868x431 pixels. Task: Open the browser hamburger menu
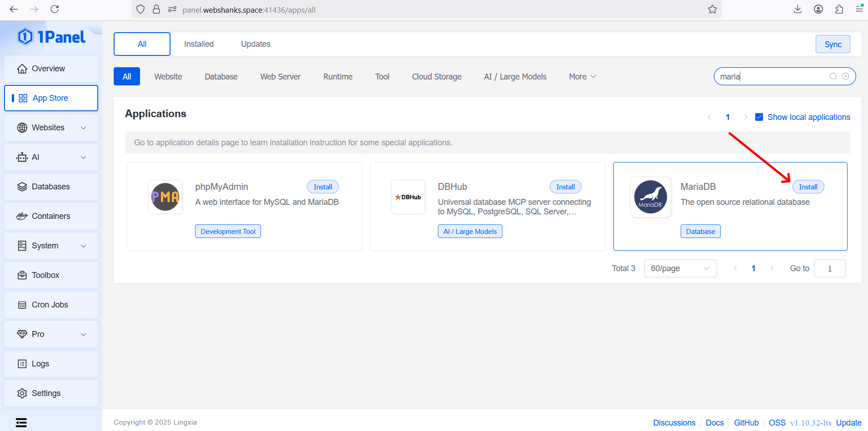pos(859,9)
